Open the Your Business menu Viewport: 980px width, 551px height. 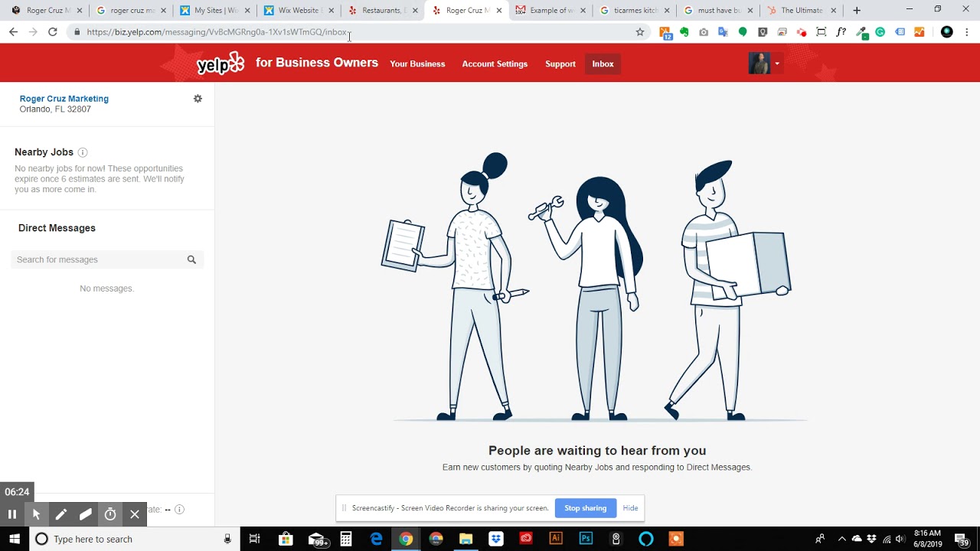[x=417, y=64]
